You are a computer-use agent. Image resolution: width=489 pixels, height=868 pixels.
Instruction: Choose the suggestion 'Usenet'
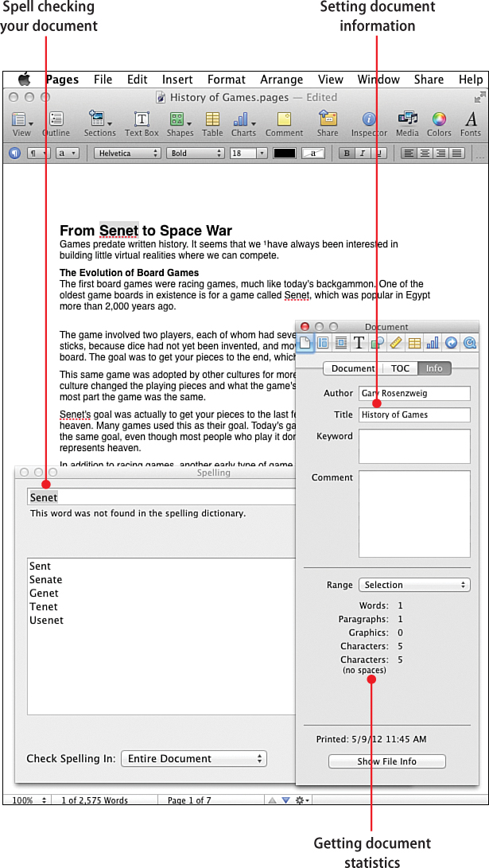point(46,620)
